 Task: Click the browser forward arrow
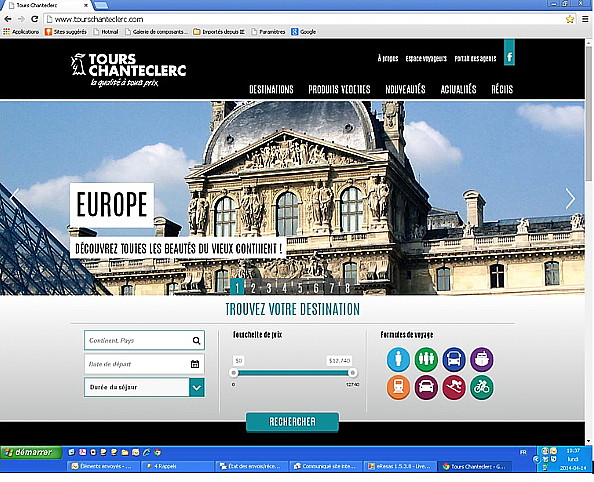pos(21,19)
